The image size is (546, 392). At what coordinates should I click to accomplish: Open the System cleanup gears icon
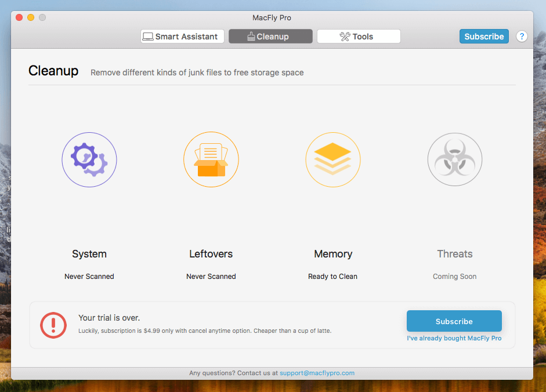pyautogui.click(x=89, y=159)
